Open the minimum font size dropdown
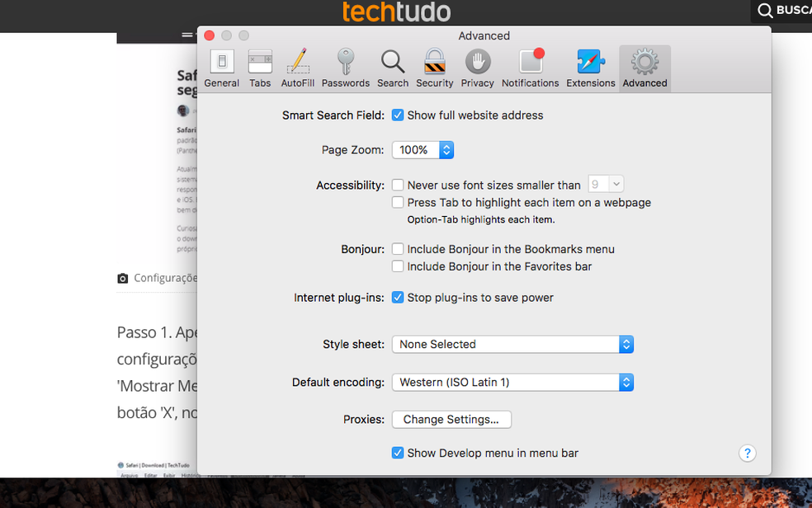The width and height of the screenshot is (812, 508). (x=606, y=184)
